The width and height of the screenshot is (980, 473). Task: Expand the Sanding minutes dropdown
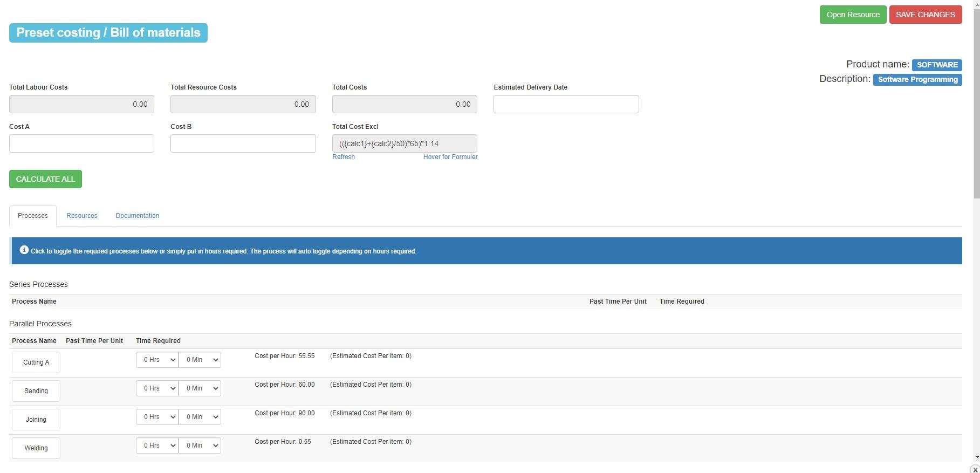pos(200,388)
